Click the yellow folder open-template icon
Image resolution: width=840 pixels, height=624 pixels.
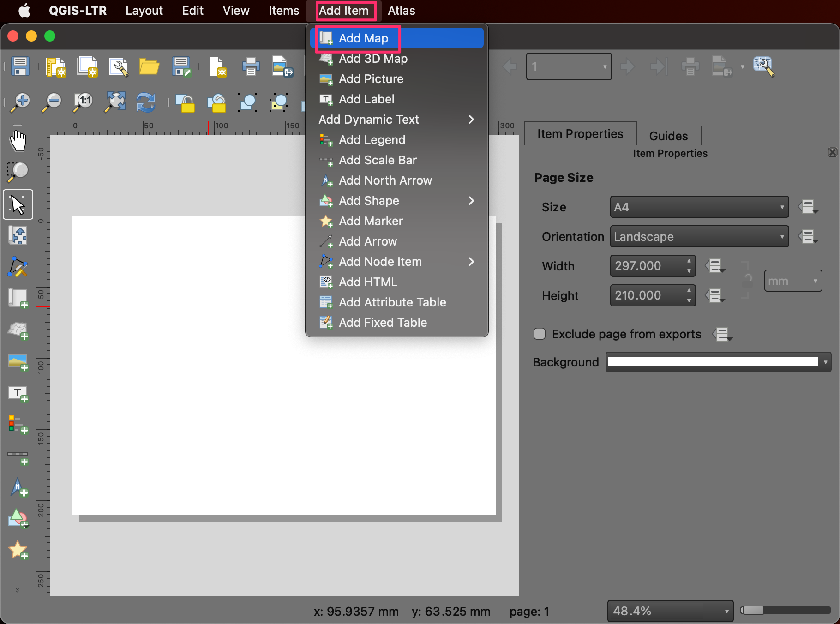(149, 66)
